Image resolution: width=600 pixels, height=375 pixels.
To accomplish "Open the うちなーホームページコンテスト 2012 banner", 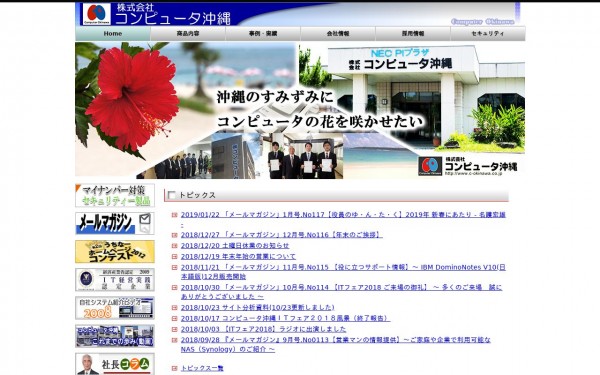I will tap(115, 251).
